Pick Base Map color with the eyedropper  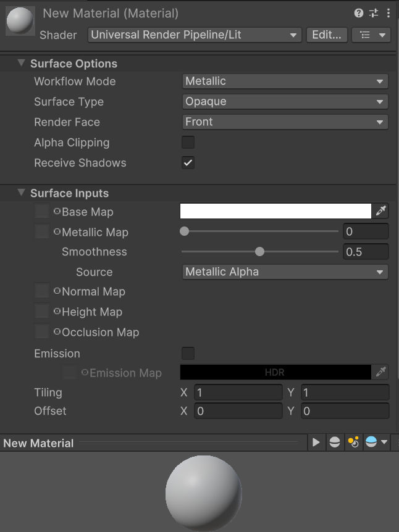(x=380, y=211)
